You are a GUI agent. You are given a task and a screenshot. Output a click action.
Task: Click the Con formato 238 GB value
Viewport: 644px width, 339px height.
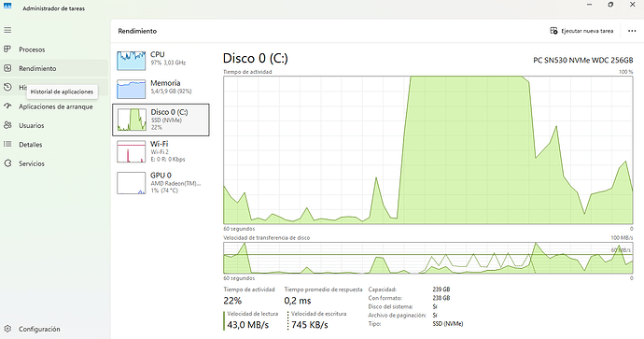click(441, 298)
